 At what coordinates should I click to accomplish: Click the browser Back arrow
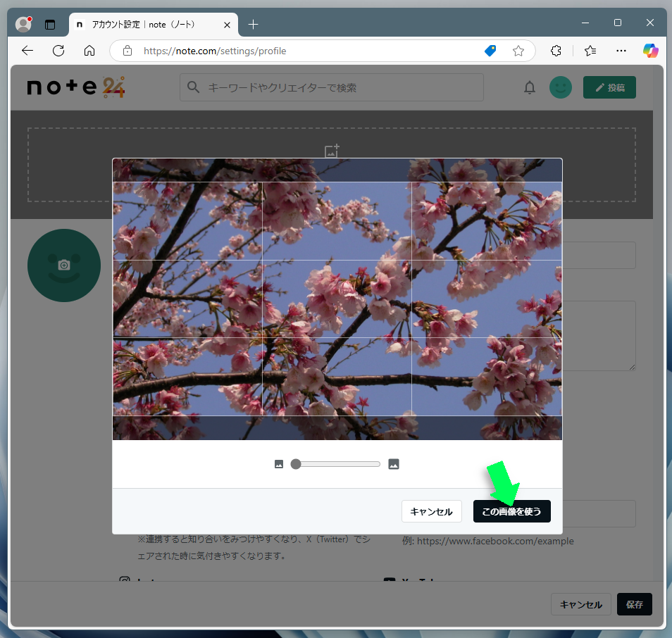coord(27,51)
